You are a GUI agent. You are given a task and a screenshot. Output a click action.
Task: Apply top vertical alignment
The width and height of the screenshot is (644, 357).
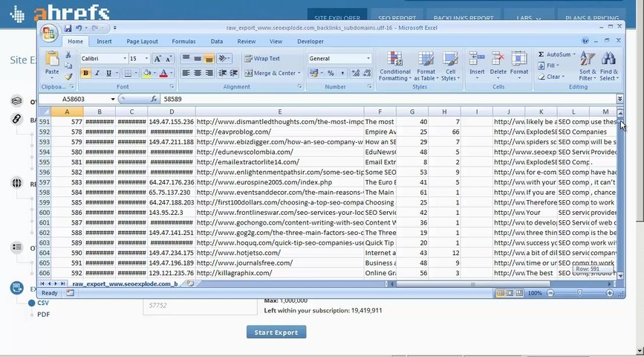coord(186,59)
